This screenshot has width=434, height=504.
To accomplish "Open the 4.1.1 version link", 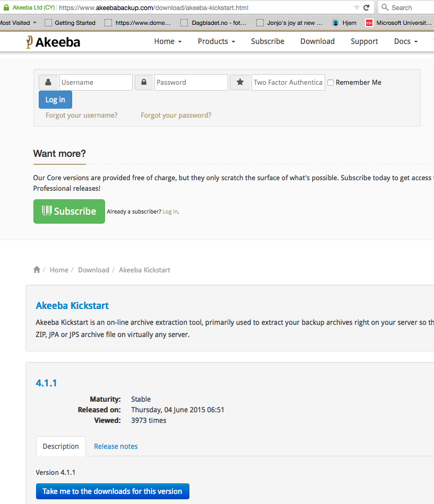I will [46, 383].
